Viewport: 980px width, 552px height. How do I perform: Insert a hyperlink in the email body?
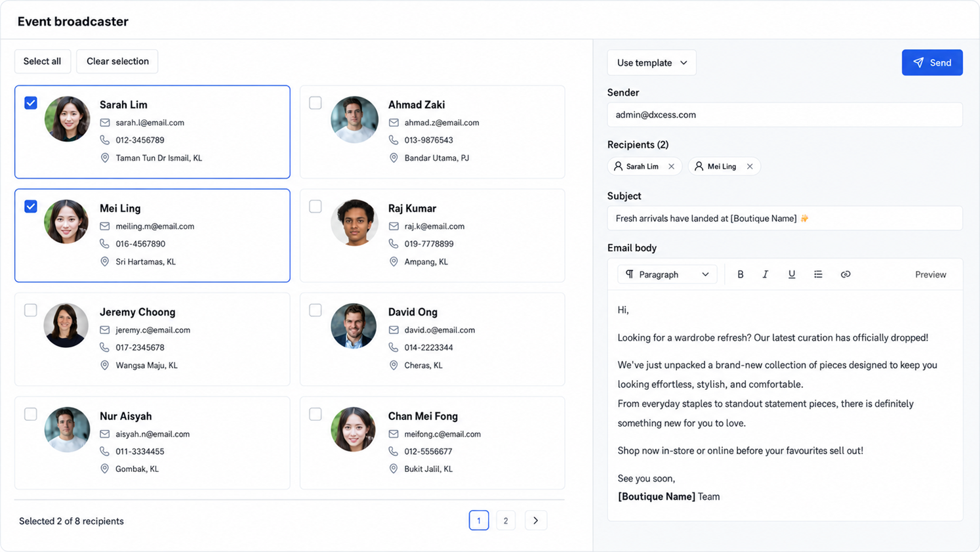coord(846,274)
